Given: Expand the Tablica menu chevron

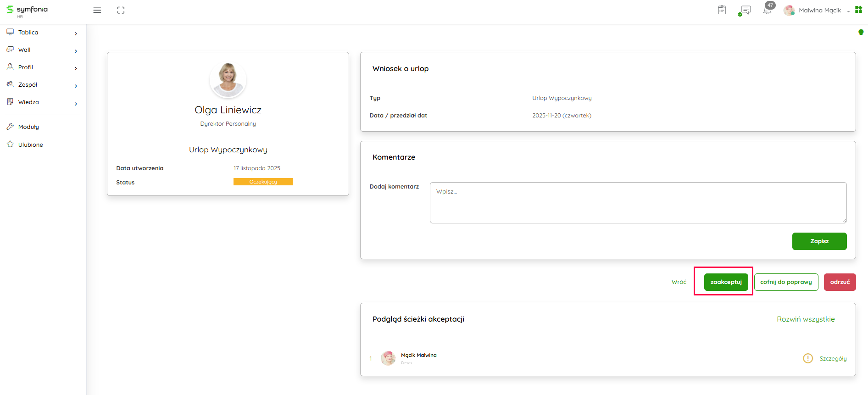Looking at the screenshot, I should [x=76, y=33].
